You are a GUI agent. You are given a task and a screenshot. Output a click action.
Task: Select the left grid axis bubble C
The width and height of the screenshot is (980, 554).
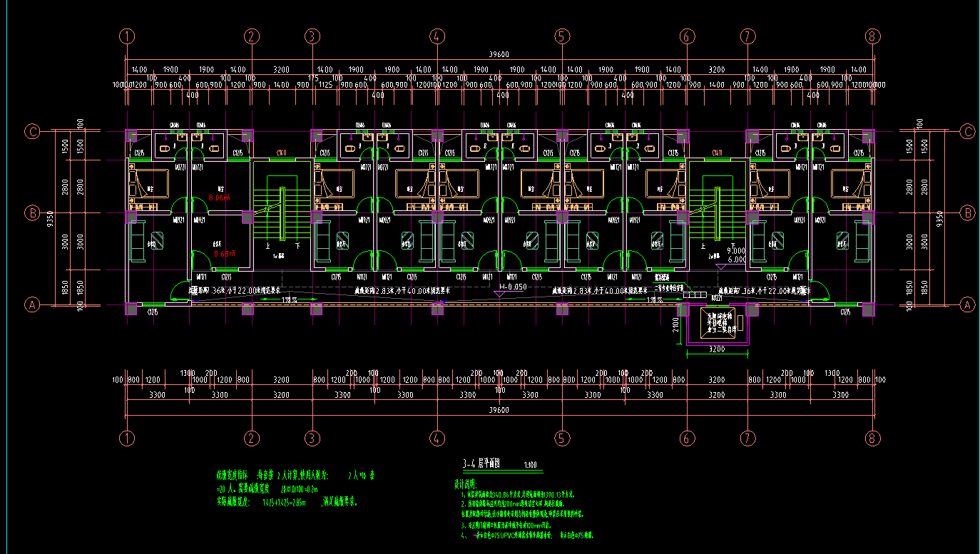(31, 131)
